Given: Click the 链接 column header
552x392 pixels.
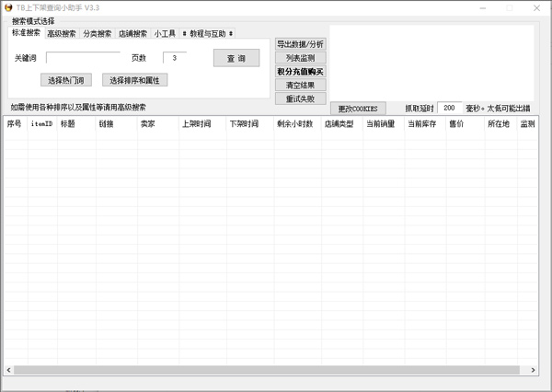Looking at the screenshot, I should click(x=117, y=123).
